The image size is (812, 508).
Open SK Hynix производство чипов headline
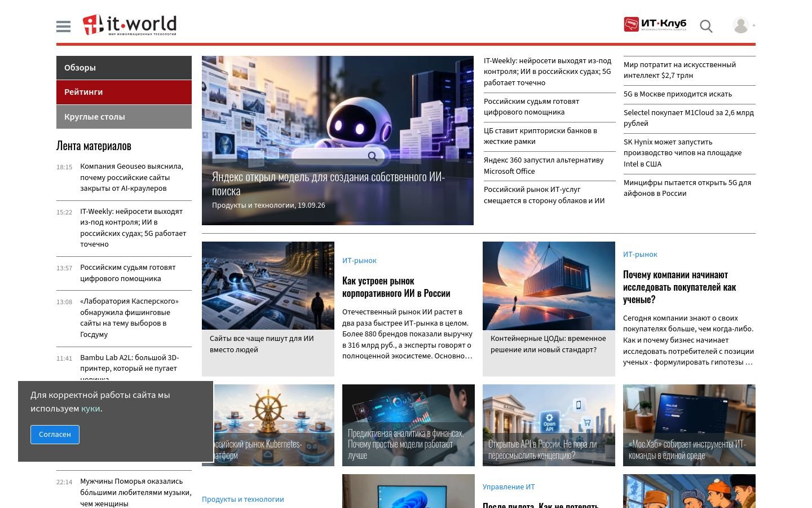coord(682,153)
